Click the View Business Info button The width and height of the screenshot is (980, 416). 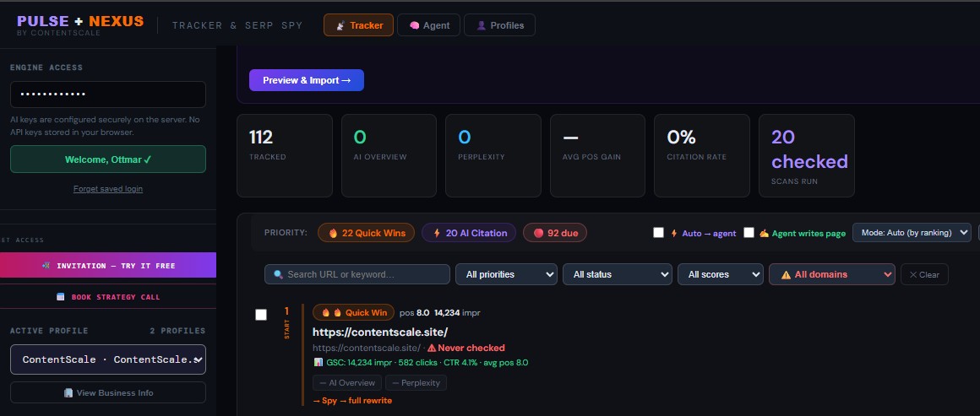(108, 393)
